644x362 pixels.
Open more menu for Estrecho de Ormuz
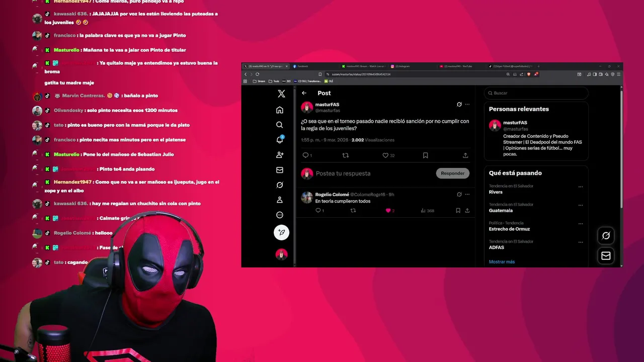pos(581,224)
